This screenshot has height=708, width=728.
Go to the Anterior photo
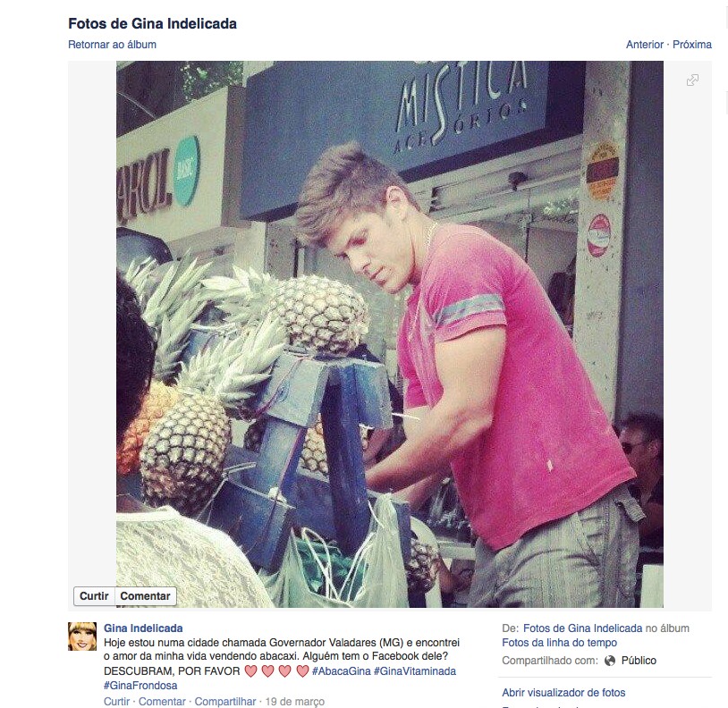645,45
